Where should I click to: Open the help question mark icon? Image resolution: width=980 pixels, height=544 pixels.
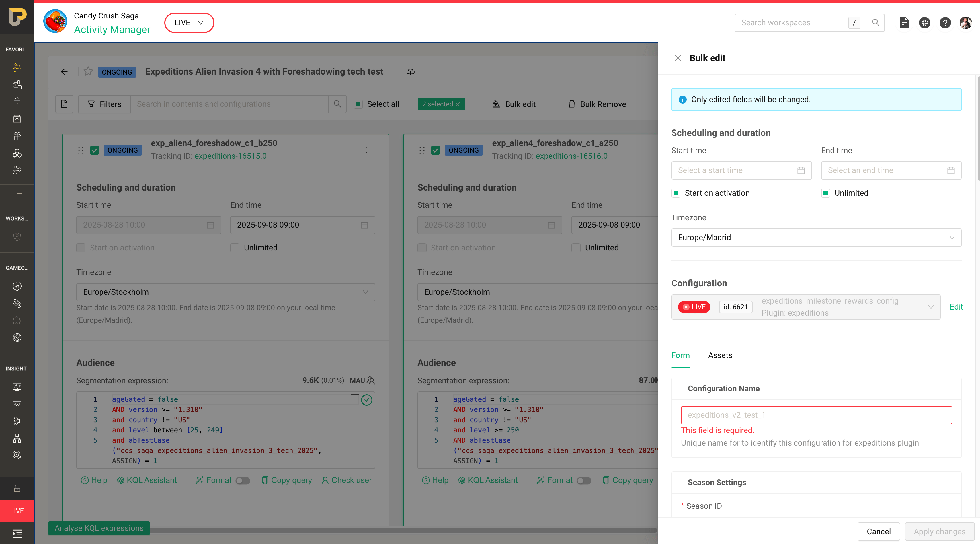[x=945, y=23]
